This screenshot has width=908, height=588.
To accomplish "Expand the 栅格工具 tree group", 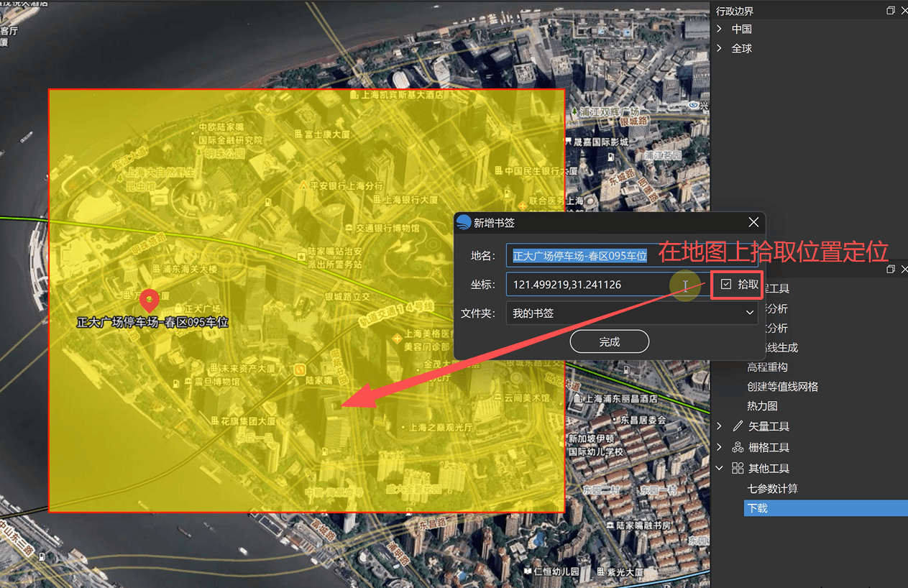I will 720,447.
